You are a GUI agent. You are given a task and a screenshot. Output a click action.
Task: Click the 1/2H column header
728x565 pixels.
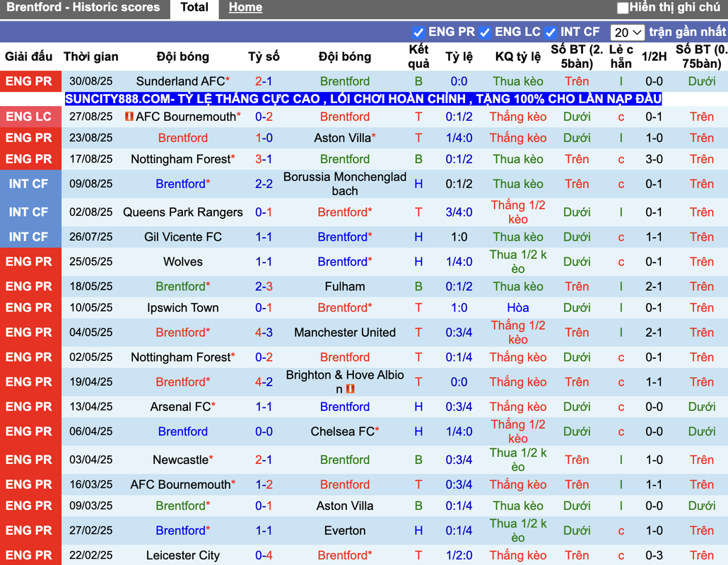point(654,56)
